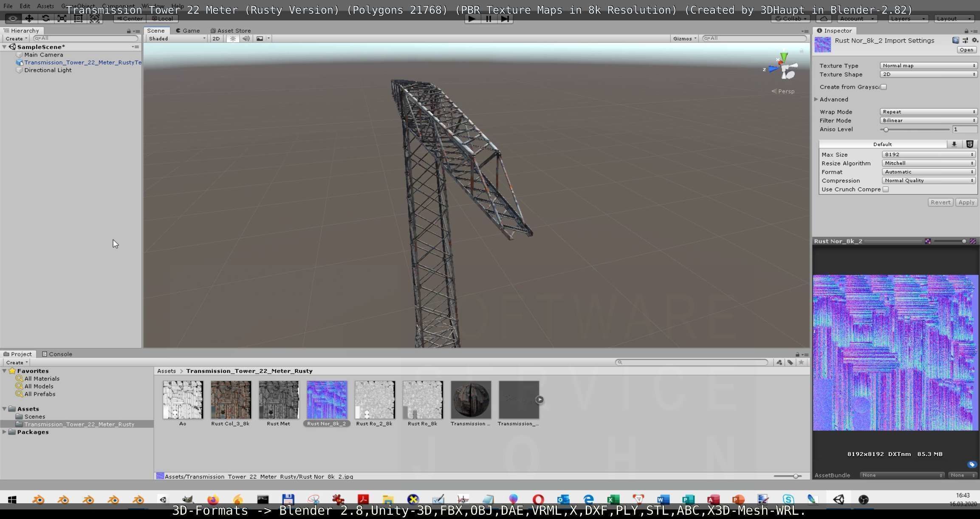Open the Layout dropdown button

coord(954,19)
